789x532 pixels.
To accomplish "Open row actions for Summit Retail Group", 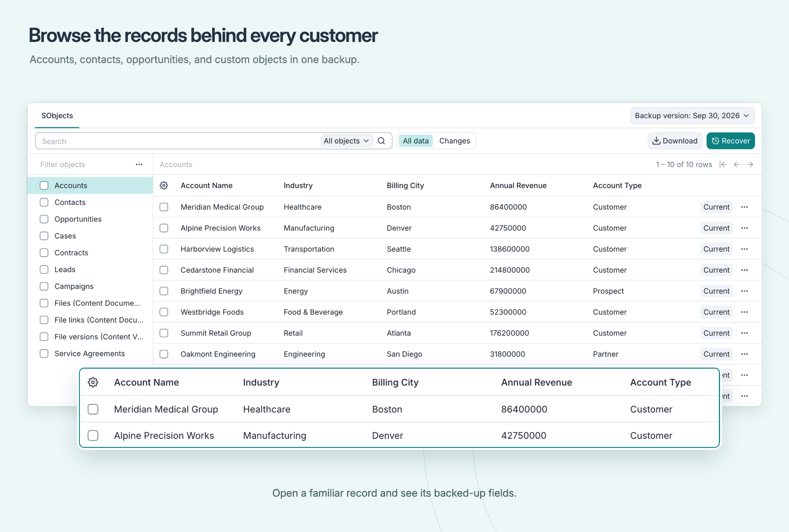I will click(x=744, y=333).
